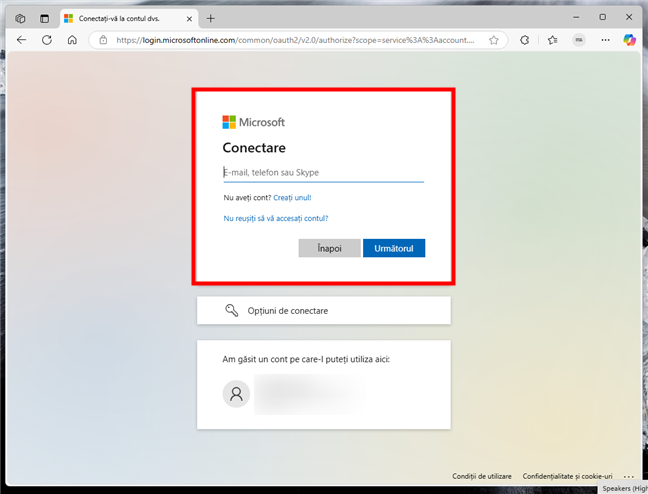The width and height of the screenshot is (648, 494).
Task: Open a new browser tab
Action: click(x=211, y=18)
